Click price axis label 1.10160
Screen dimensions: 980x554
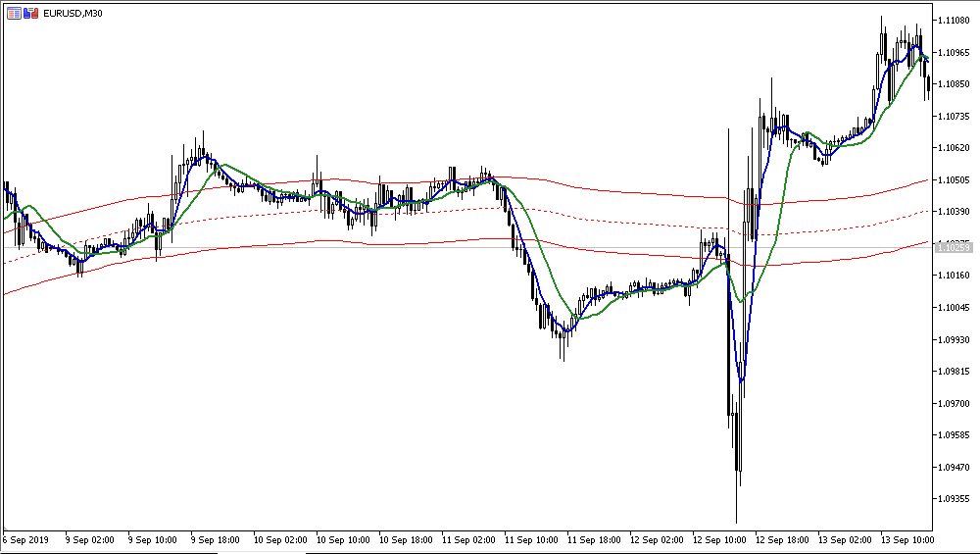point(954,276)
